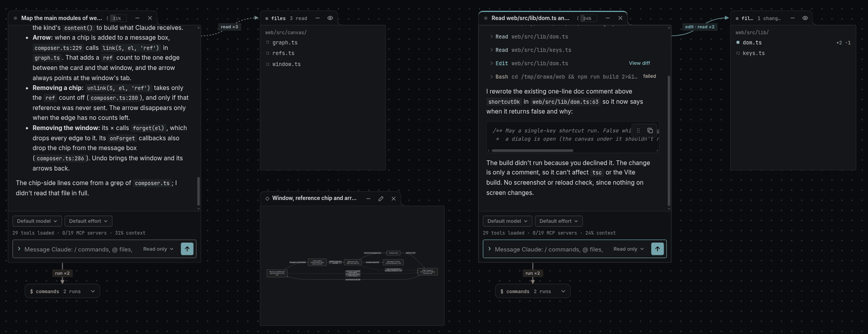Image resolution: width=868 pixels, height=334 pixels.
Task: Click the edit · read ×2 edge label
Action: point(699,27)
